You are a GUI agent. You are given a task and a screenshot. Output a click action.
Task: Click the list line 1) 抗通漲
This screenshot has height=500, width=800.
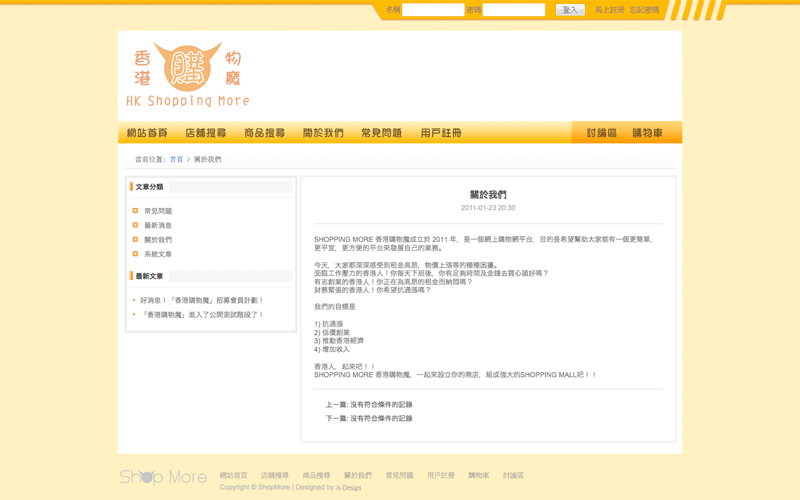coord(329,324)
